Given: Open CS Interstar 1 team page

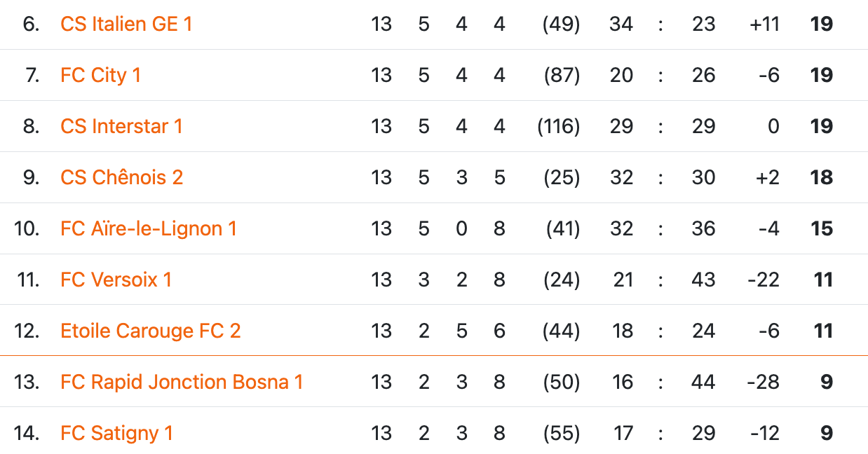Looking at the screenshot, I should pyautogui.click(x=121, y=126).
